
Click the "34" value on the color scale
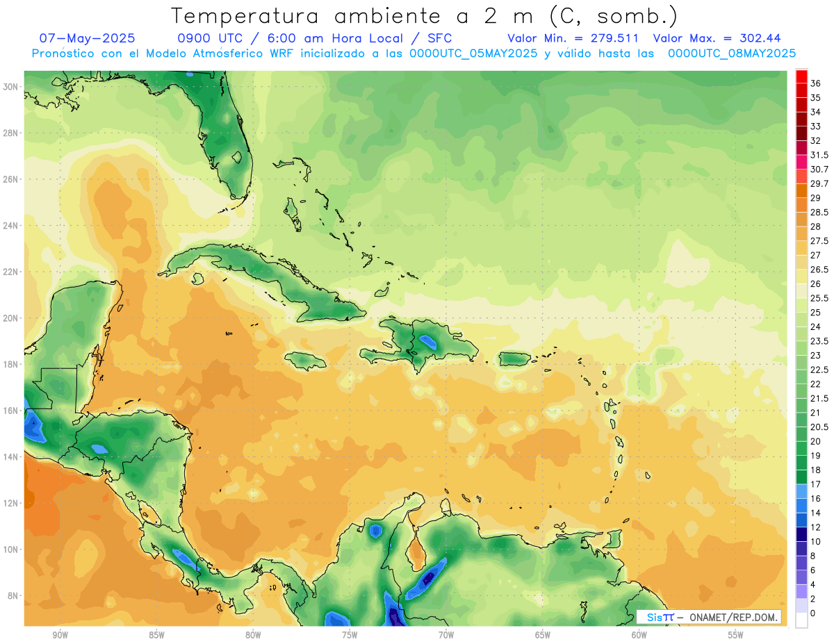816,112
